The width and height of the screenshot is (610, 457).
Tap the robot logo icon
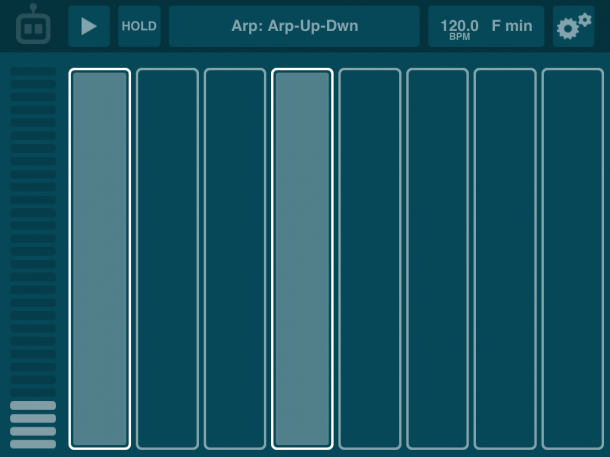(33, 26)
